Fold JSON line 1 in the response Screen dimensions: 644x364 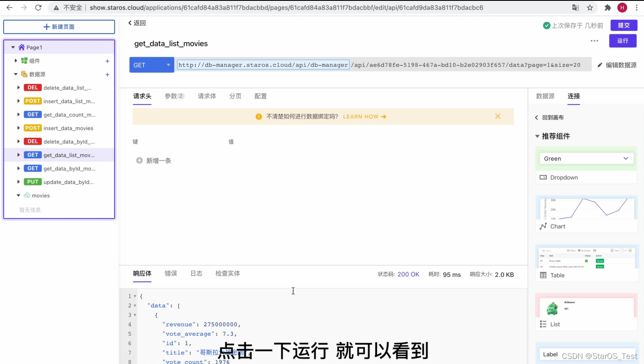click(x=135, y=296)
